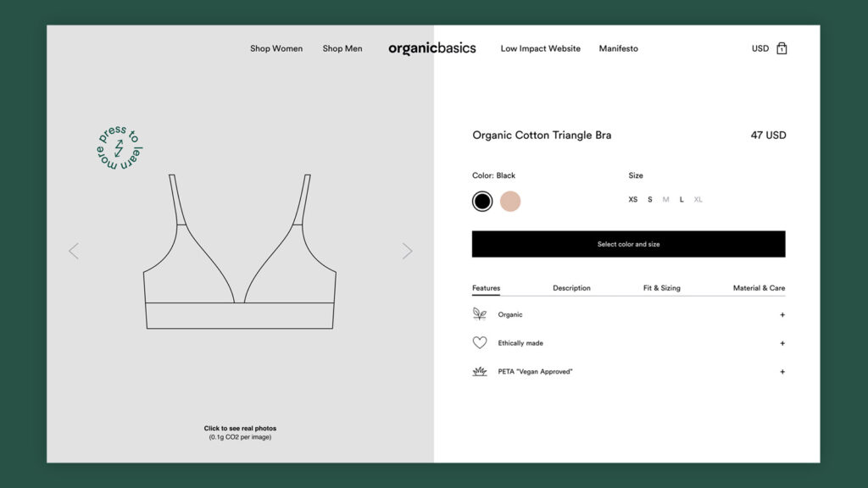
Task: Expand the PETA Vegan Approved plus sign
Action: pyautogui.click(x=782, y=372)
